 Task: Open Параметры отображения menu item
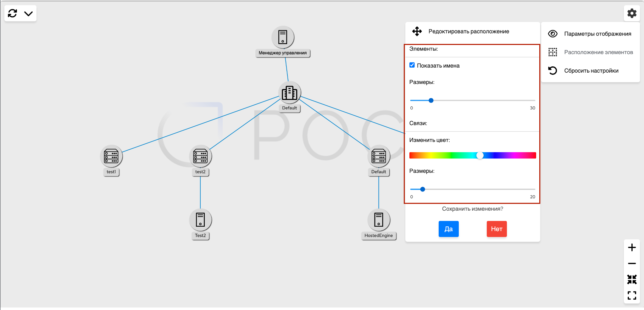coord(597,34)
